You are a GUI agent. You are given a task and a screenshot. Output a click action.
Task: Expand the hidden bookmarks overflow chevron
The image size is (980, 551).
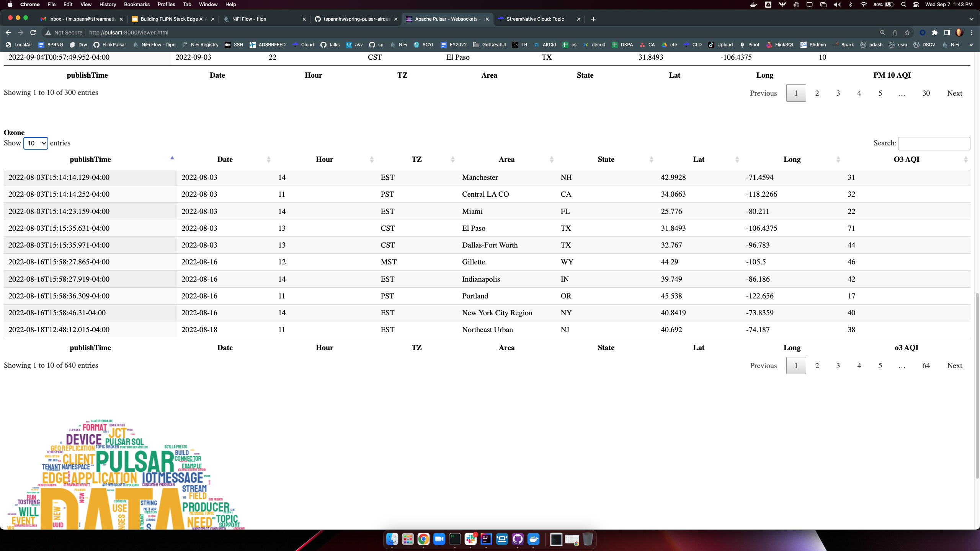point(971,45)
